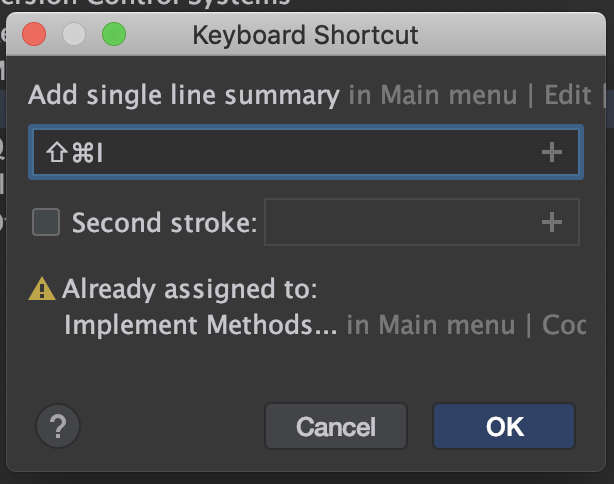The width and height of the screenshot is (614, 484).
Task: Close the Keyboard Shortcut dialog with red button
Action: point(34,37)
